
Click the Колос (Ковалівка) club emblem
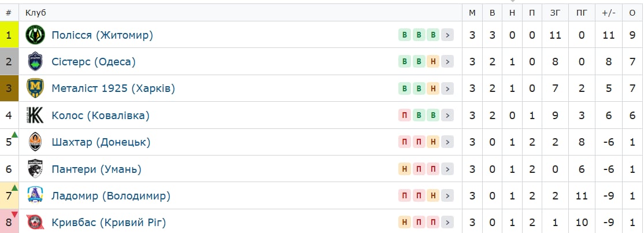click(35, 115)
